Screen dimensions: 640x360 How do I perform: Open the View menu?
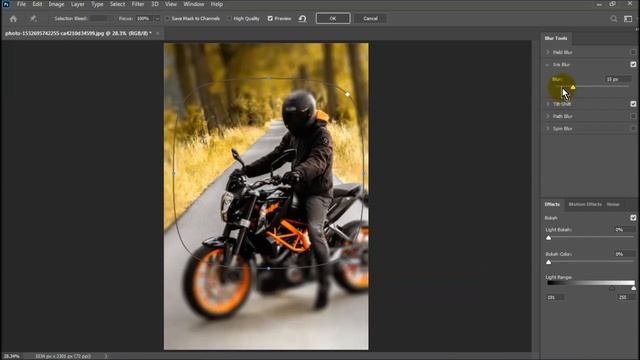point(171,4)
